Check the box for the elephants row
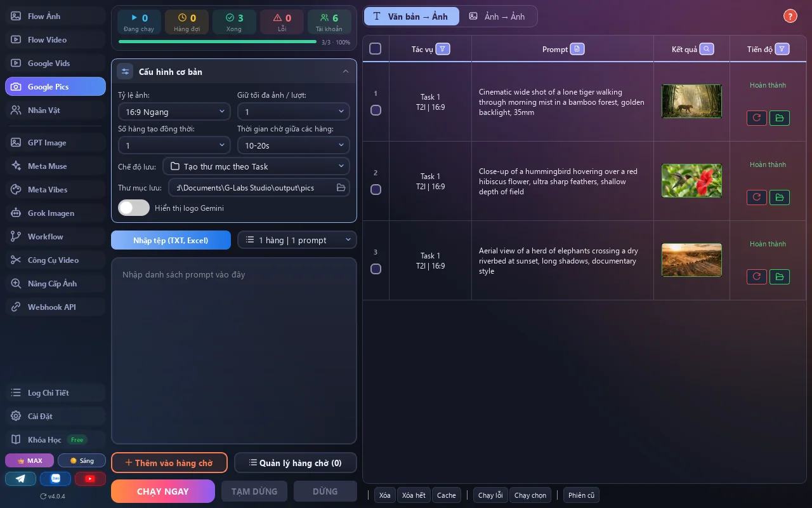The width and height of the screenshot is (812, 508). tap(376, 269)
